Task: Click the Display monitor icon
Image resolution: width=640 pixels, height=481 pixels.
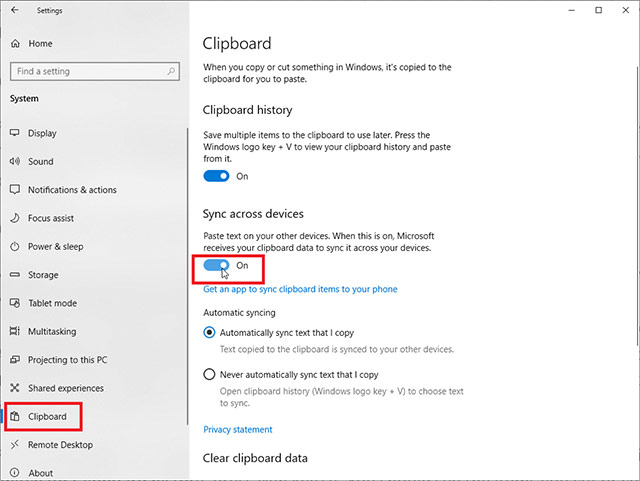Action: (x=15, y=133)
